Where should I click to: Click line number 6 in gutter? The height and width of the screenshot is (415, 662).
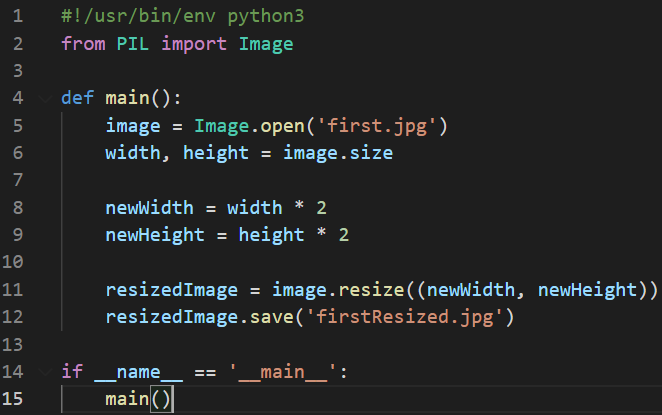[x=18, y=153]
